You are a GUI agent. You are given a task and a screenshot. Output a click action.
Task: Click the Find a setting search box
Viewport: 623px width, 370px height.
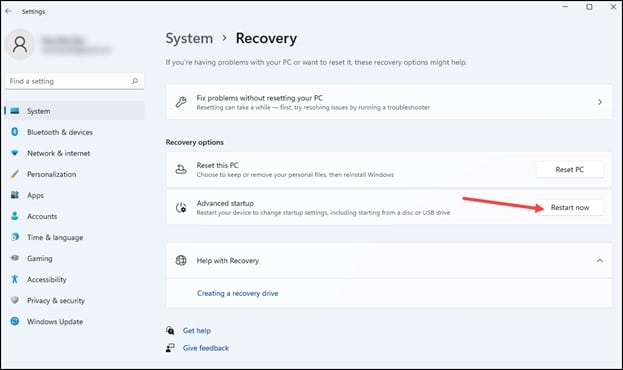74,81
